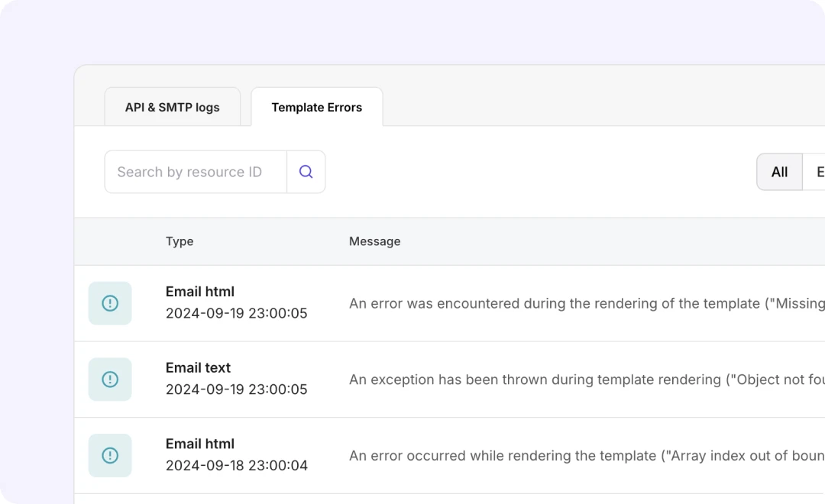Click the timestamp under the Email text entry
This screenshot has height=504, width=825.
pyautogui.click(x=236, y=389)
